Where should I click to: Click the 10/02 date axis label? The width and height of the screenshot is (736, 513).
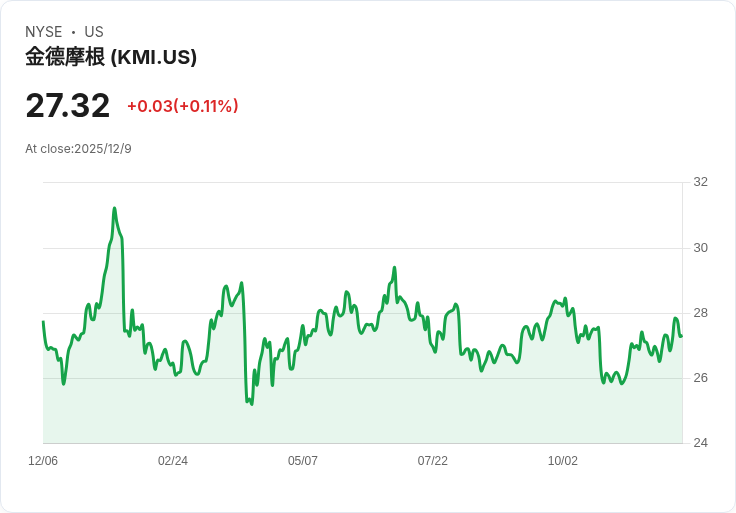(x=563, y=461)
